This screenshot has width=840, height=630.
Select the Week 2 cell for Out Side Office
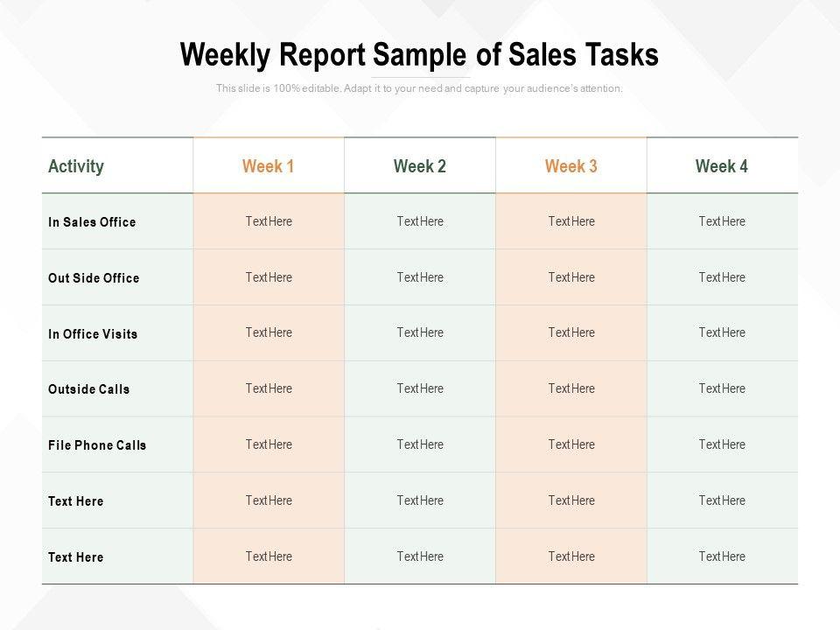point(420,277)
